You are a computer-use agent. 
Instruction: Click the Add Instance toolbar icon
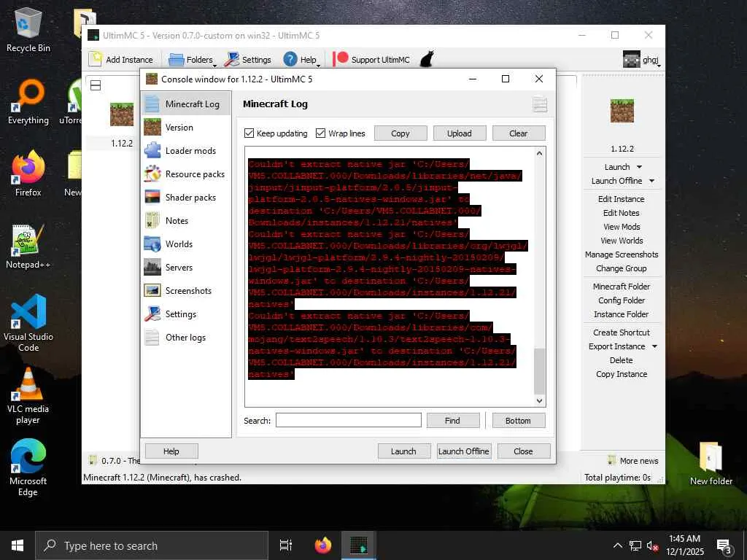(x=96, y=59)
